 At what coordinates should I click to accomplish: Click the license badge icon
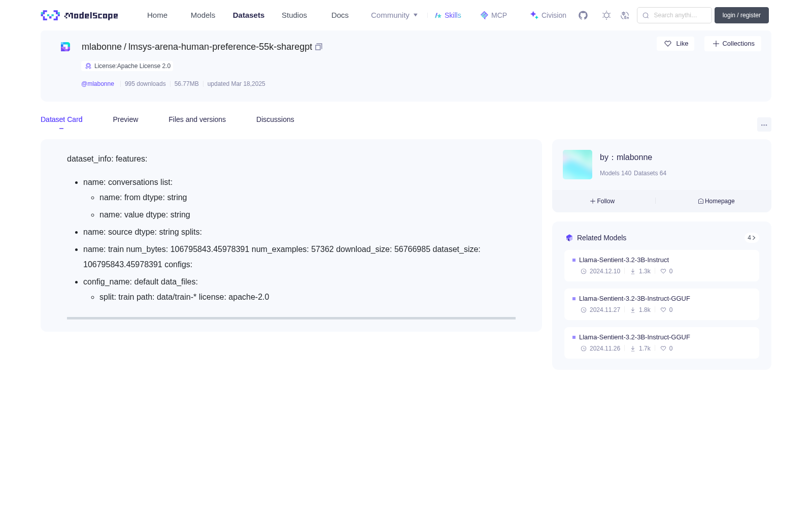(x=88, y=66)
